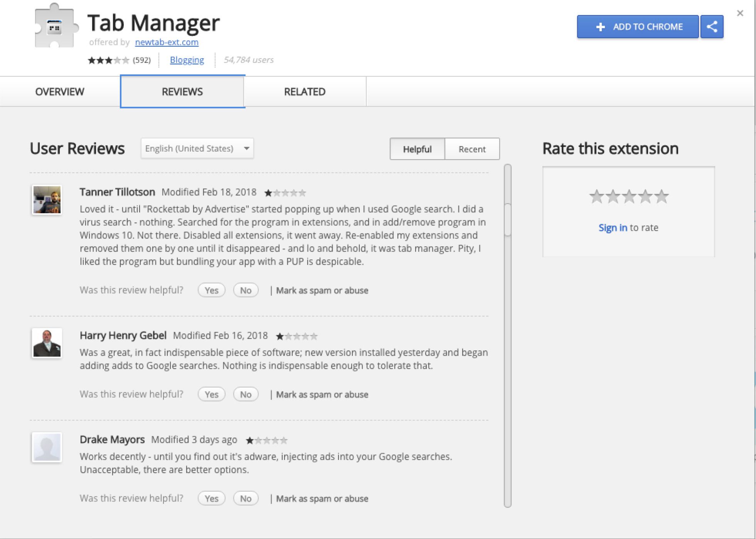Open the newtab-ext.com developer link
756x539 pixels.
coord(167,42)
